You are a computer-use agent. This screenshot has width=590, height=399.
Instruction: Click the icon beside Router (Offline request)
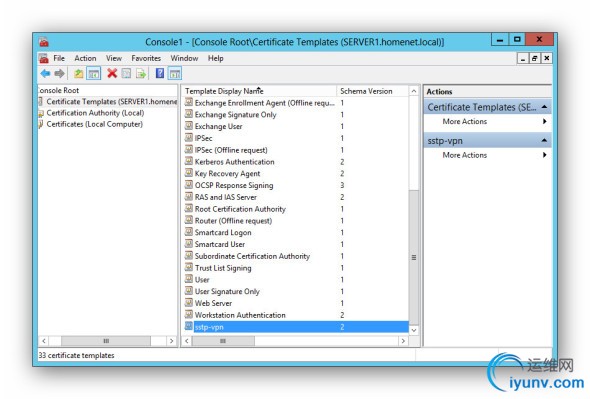(189, 220)
